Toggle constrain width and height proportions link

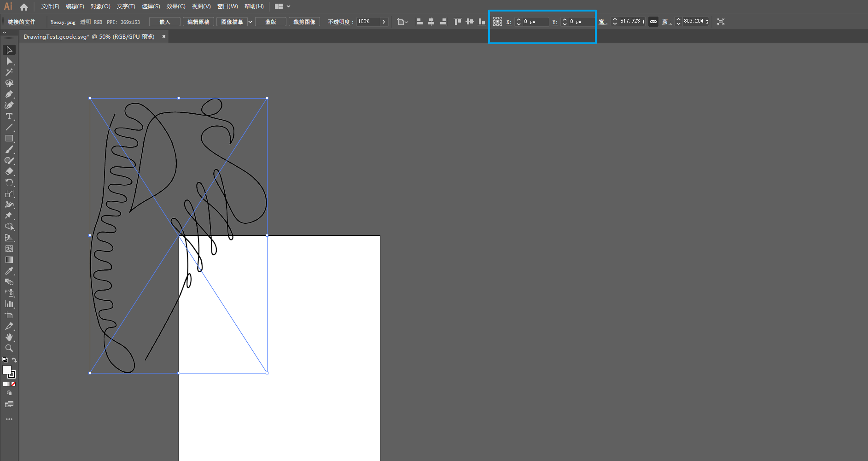pos(653,22)
